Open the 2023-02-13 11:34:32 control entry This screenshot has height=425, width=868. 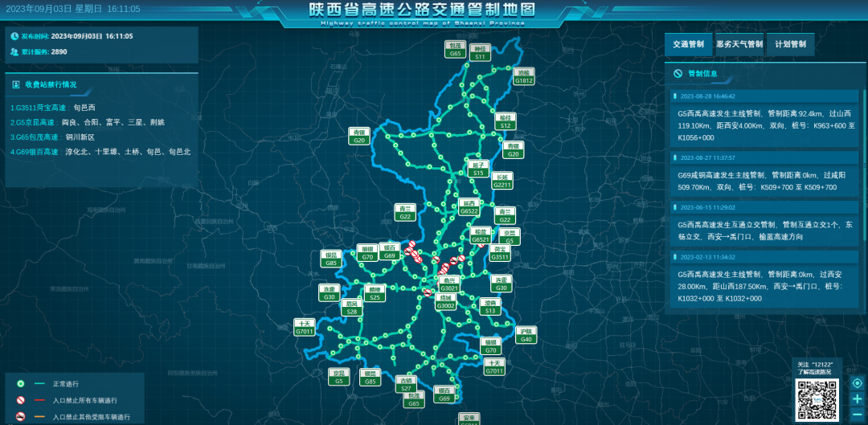[x=766, y=280]
